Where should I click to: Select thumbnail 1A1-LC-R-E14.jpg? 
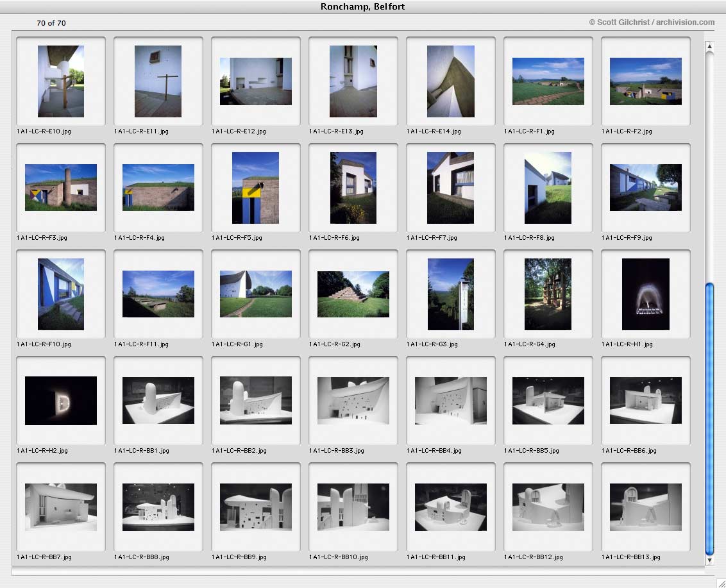(450, 81)
